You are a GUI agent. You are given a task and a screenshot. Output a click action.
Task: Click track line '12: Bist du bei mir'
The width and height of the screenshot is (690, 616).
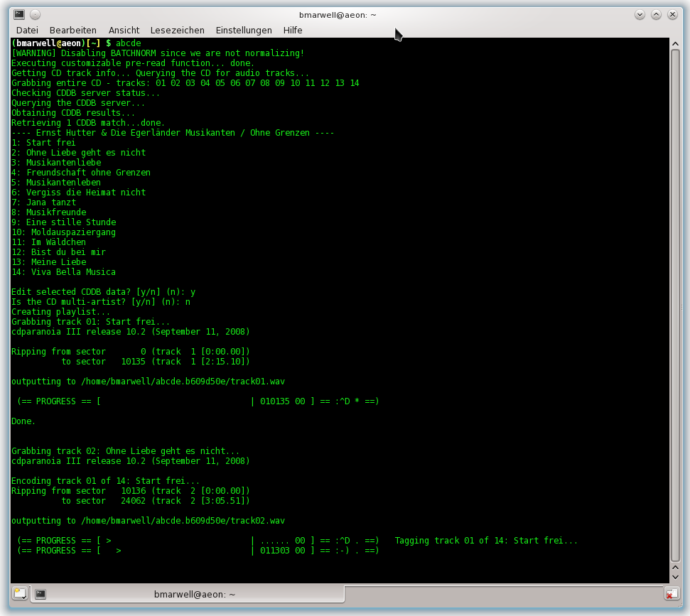(x=58, y=252)
